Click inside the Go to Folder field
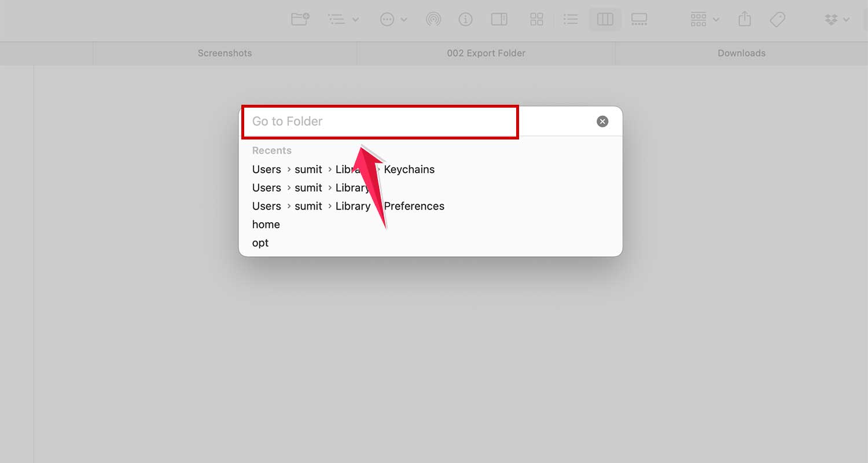The image size is (868, 463). click(380, 122)
